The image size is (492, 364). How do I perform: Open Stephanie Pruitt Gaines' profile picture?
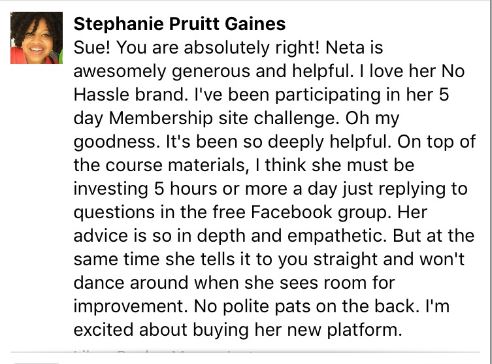coord(37,38)
